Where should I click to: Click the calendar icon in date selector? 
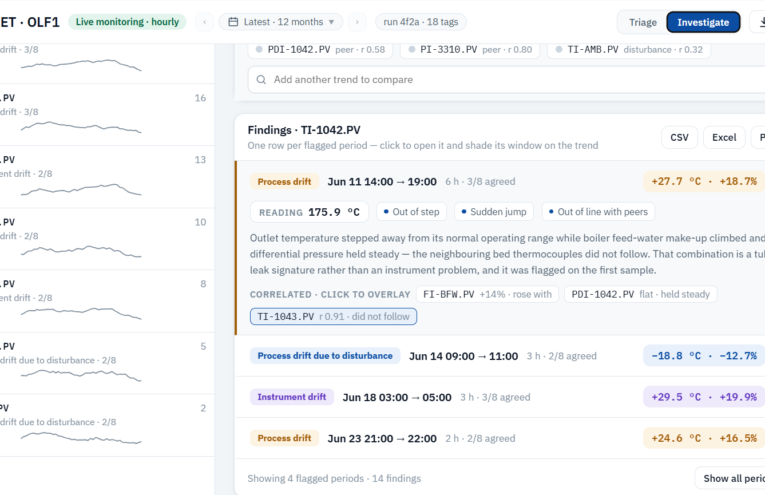233,22
